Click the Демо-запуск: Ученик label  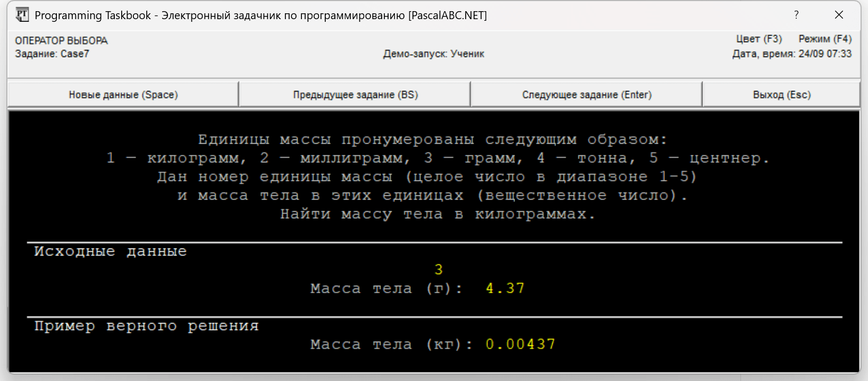[x=433, y=54]
